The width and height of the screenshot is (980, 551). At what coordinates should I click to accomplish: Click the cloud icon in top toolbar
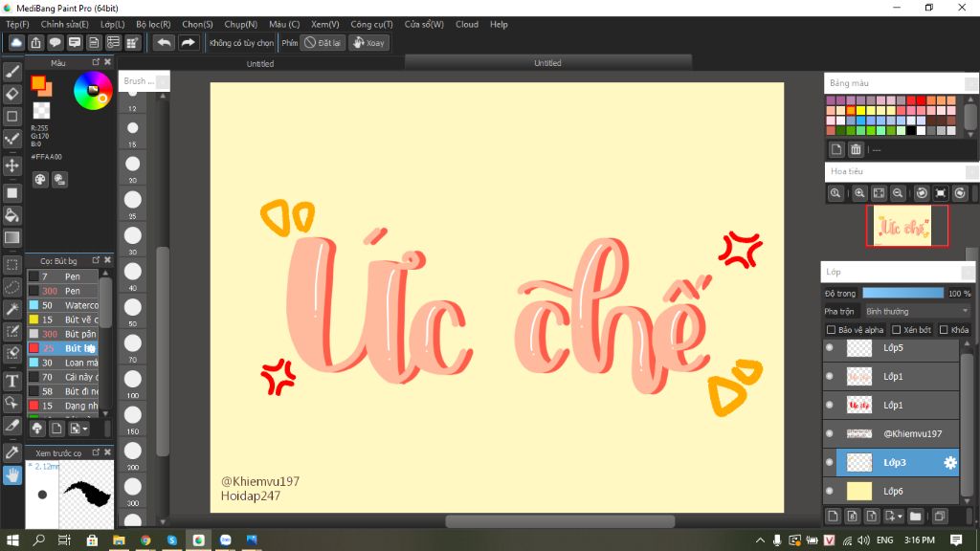[16, 42]
